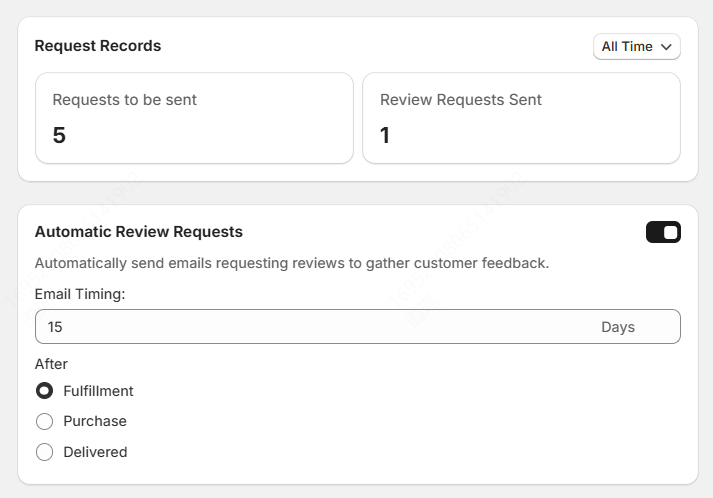Click the chevron arrow beside All Time
713x498 pixels.
click(x=666, y=47)
